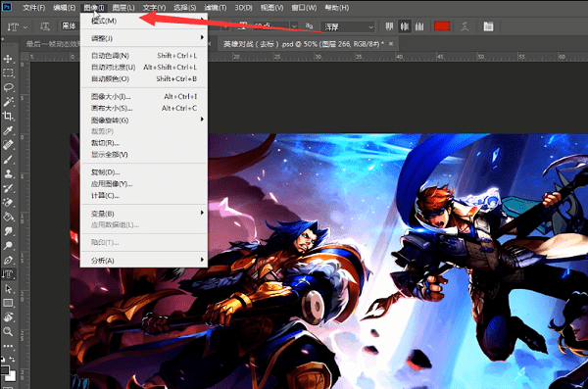Image resolution: width=588 pixels, height=389 pixels.
Task: Select the Clone Stamp tool
Action: click(x=8, y=173)
